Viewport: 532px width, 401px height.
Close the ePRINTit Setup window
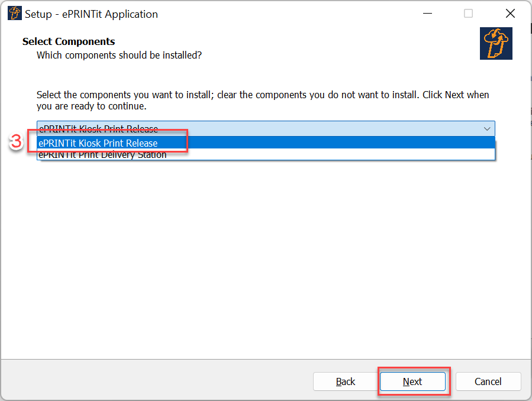click(510, 14)
